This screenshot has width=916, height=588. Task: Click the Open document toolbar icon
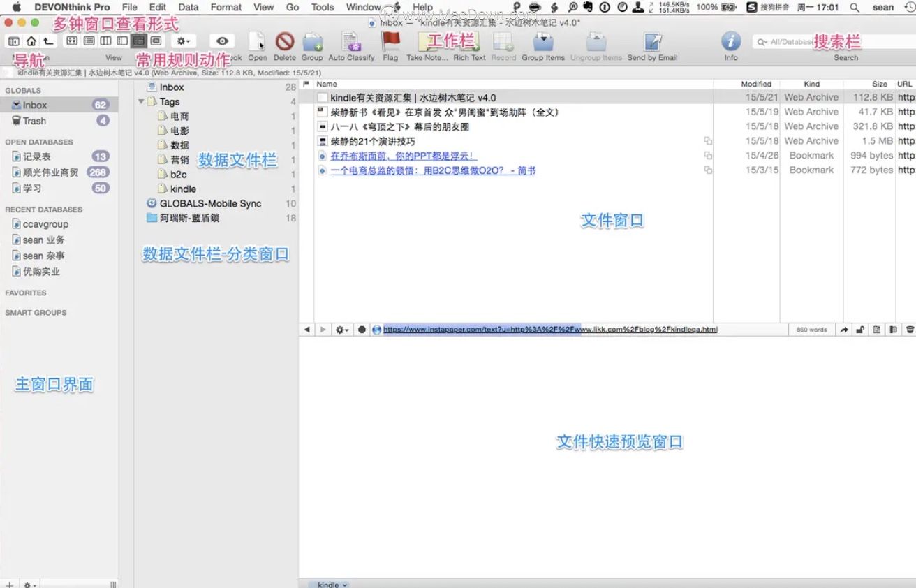(257, 42)
